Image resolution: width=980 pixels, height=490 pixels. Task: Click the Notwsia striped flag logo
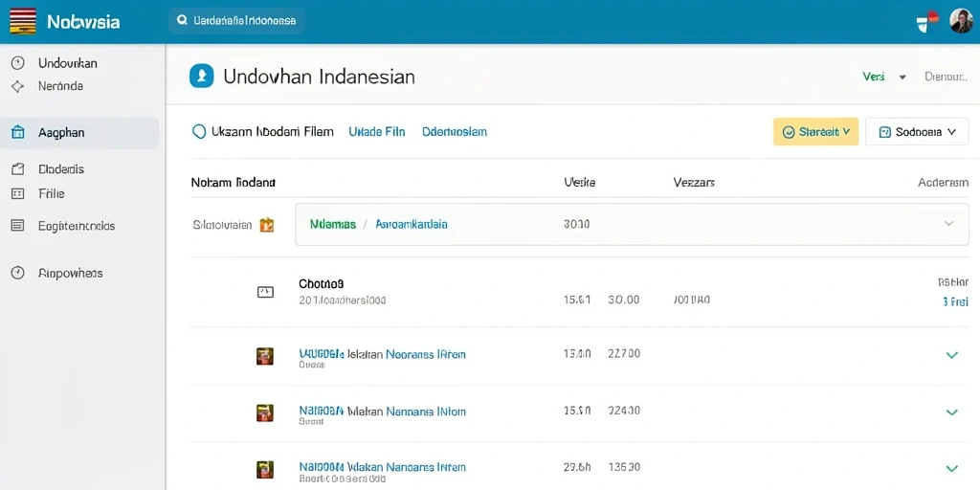23,22
